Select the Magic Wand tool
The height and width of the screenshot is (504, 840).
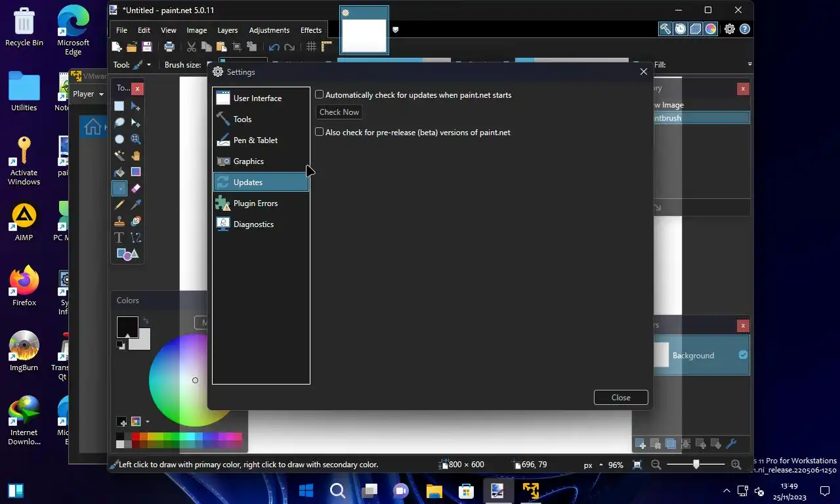119,156
